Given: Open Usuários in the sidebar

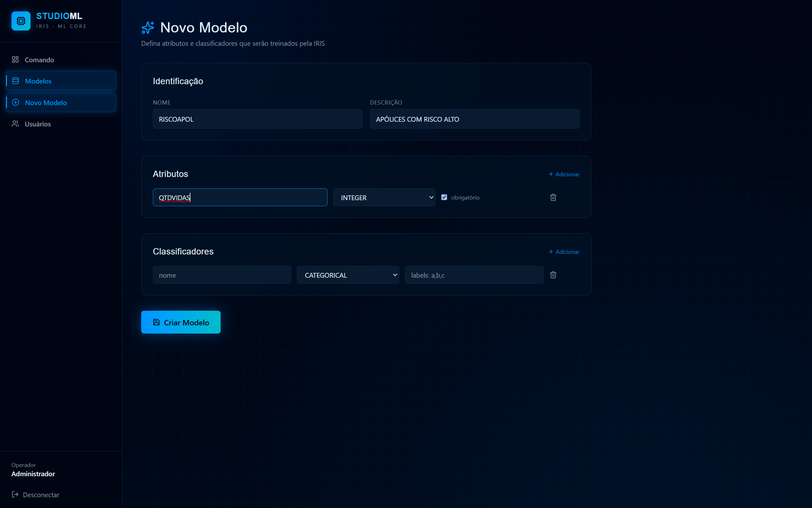Looking at the screenshot, I should (61, 124).
